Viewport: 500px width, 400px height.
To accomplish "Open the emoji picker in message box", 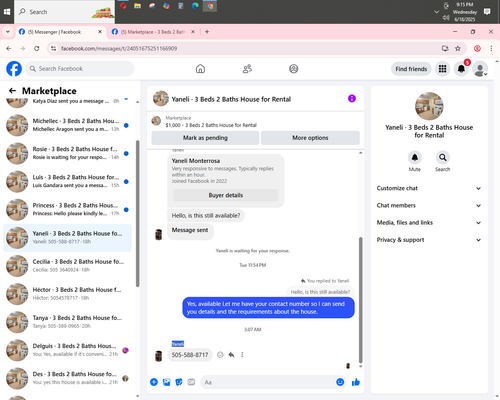I will (x=340, y=382).
